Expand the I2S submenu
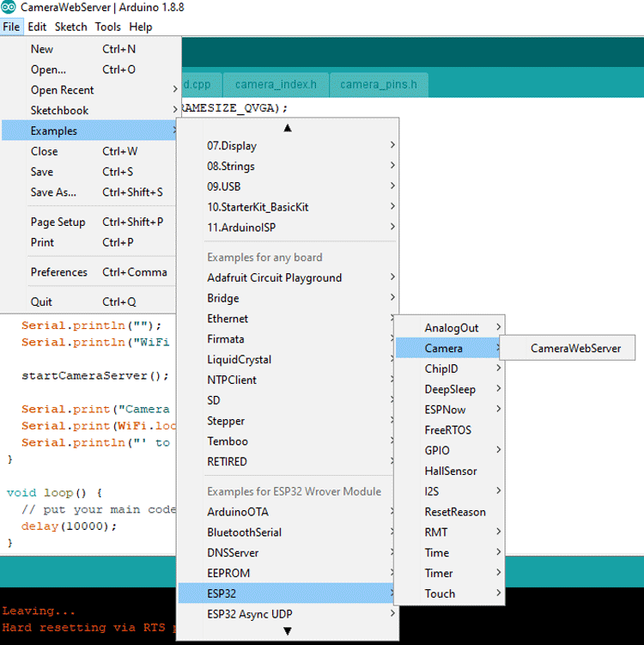This screenshot has width=644, height=645. coord(449,491)
